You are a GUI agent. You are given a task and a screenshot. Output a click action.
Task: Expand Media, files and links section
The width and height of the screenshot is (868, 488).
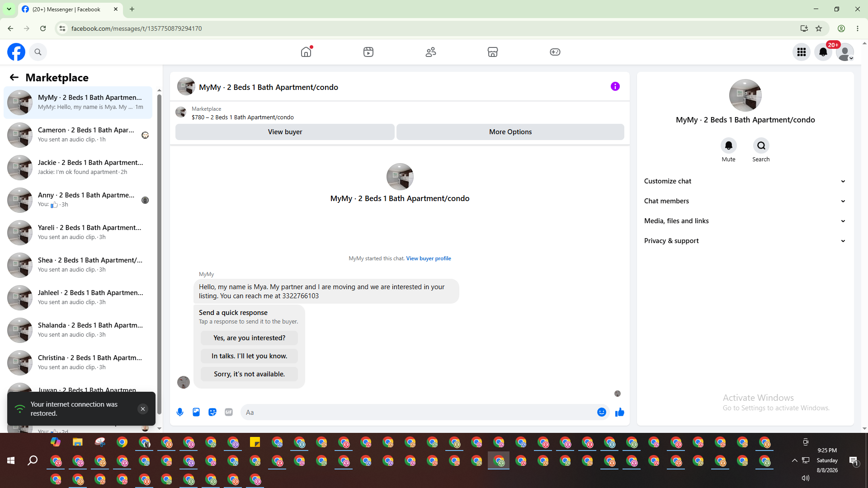[x=745, y=221]
